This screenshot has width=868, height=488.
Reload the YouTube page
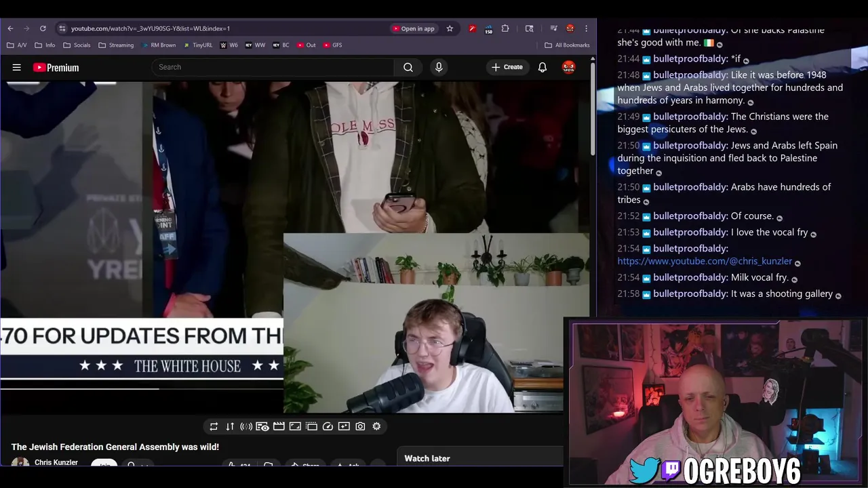coord(43,28)
